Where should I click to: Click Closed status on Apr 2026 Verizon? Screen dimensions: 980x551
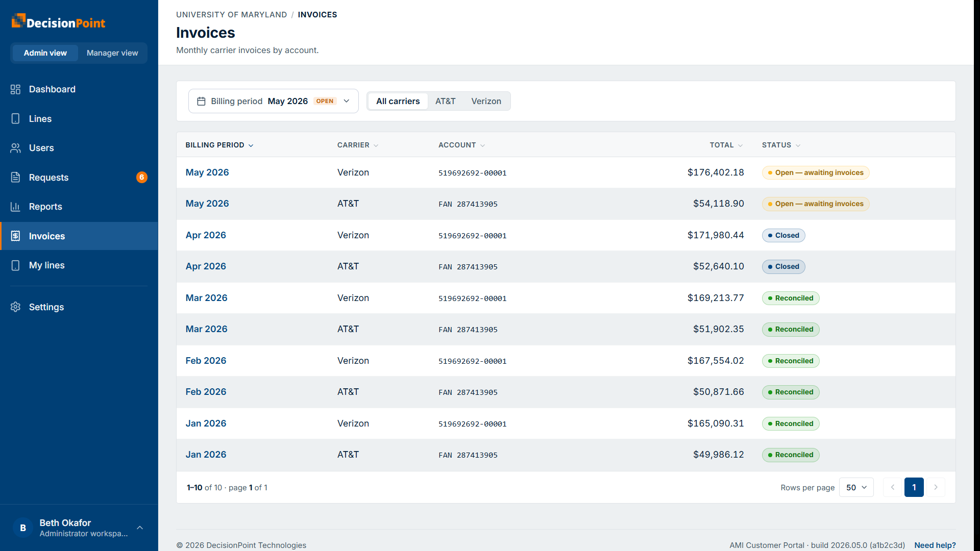point(783,235)
